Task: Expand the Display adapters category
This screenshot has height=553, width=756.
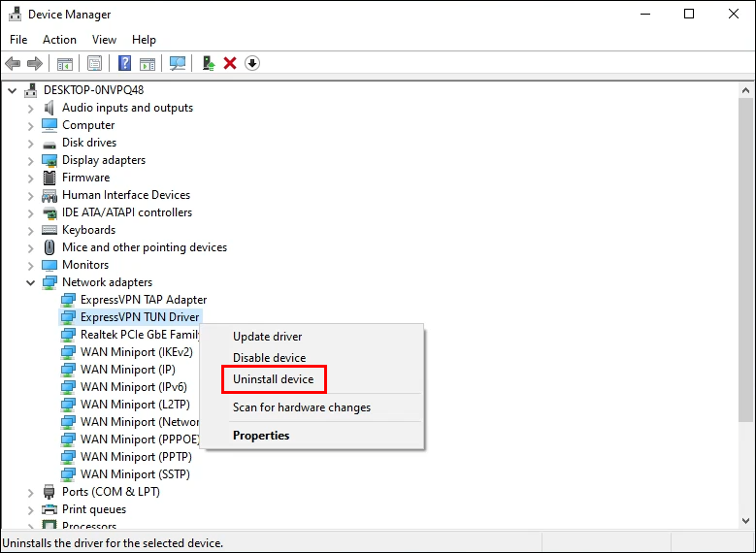Action: (x=31, y=160)
